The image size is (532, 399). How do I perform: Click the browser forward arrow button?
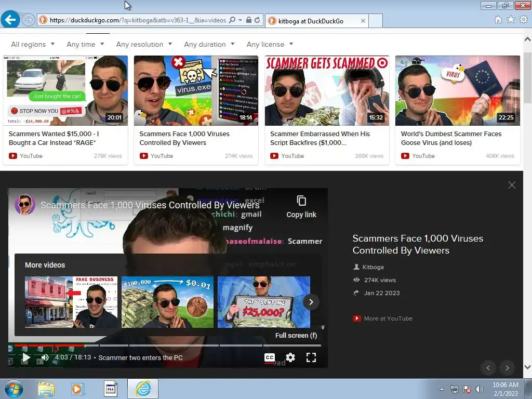coord(29,20)
